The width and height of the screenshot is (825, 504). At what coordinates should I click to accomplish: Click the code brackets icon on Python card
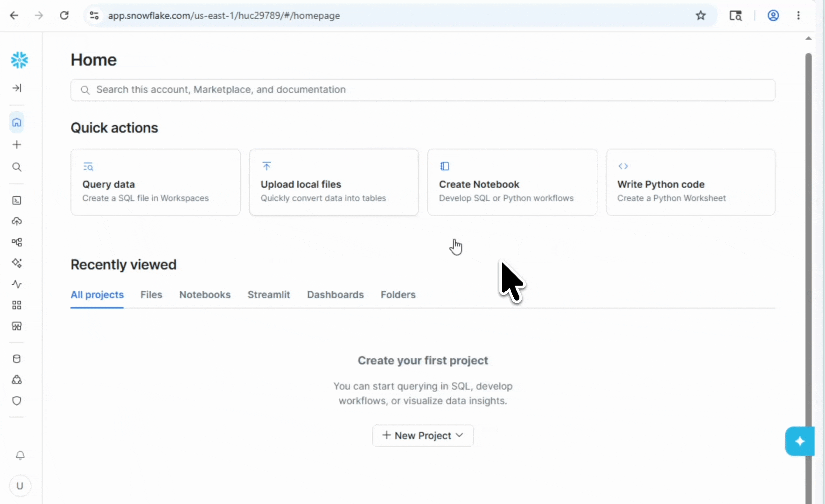coord(623,166)
